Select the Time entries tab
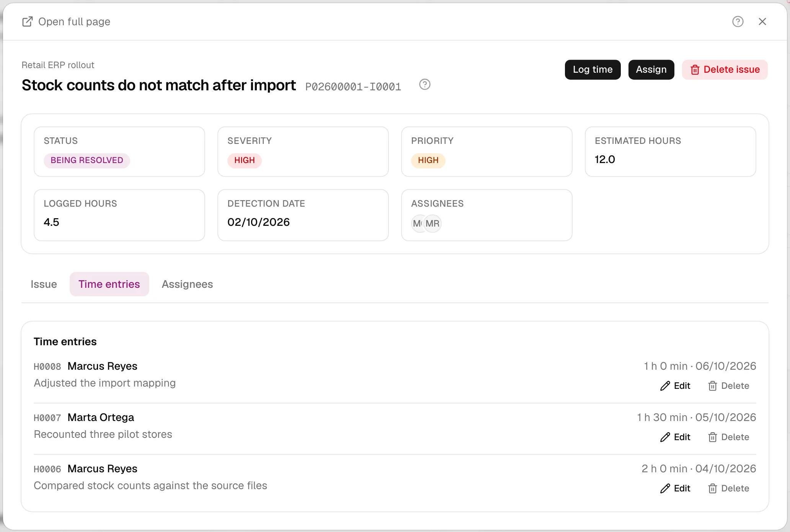790x532 pixels. pyautogui.click(x=109, y=284)
